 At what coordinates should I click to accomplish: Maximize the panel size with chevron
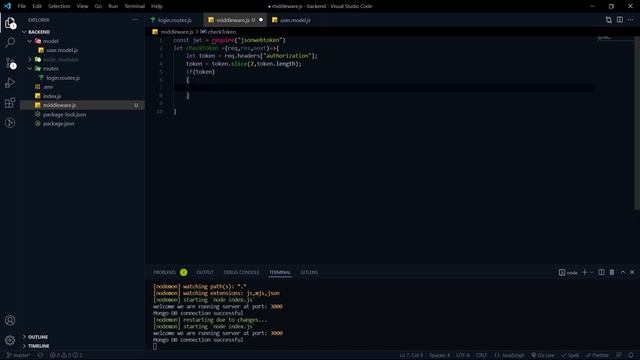coord(623,272)
